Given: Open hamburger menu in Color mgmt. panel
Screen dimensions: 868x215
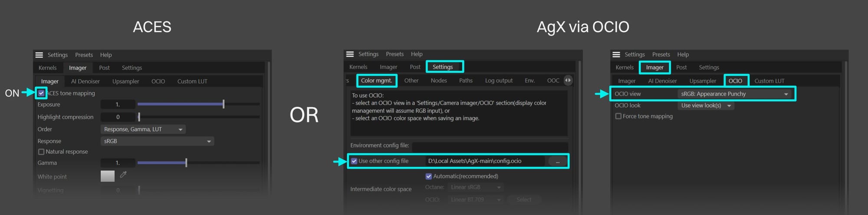Looking at the screenshot, I should coord(350,54).
